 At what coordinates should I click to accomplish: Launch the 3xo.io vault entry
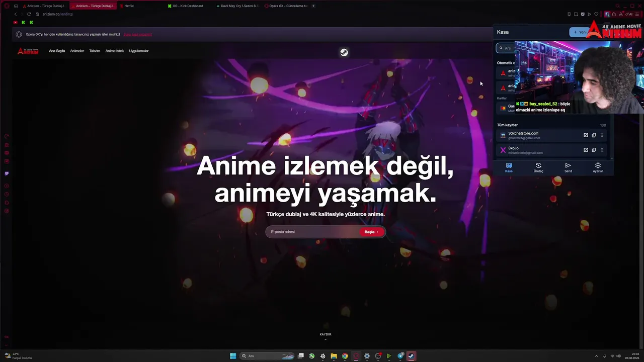[x=586, y=150]
